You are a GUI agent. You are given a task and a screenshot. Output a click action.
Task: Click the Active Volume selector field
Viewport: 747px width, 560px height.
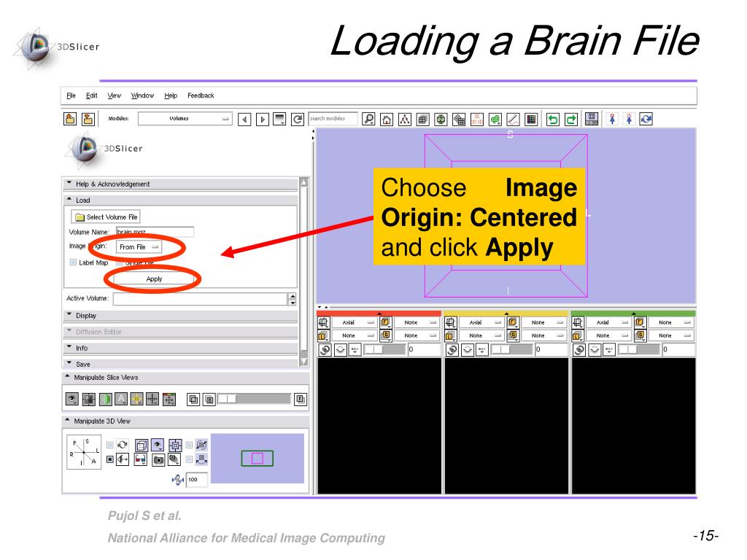pyautogui.click(x=200, y=298)
